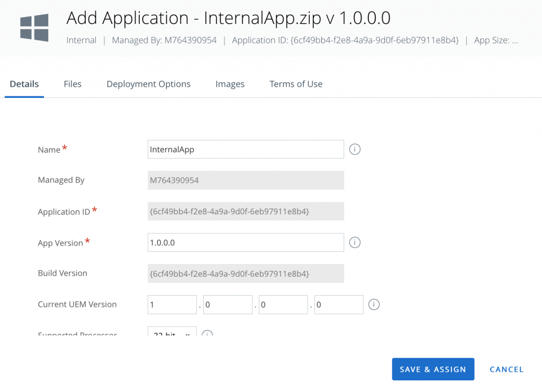
Task: Click info icon next to Current UEM Version
Action: (374, 305)
